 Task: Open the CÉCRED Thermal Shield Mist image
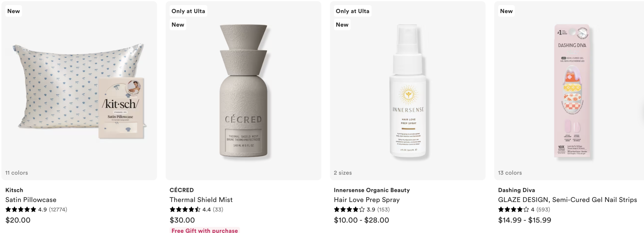pyautogui.click(x=243, y=91)
